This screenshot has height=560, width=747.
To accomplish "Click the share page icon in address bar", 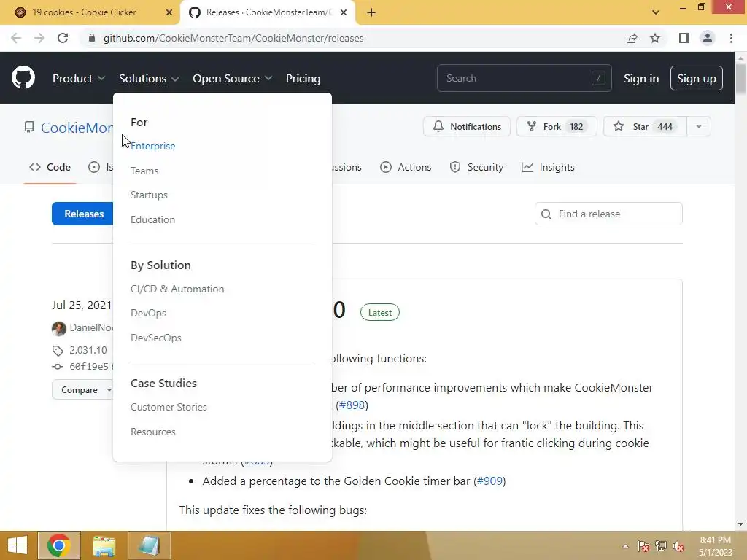I will click(x=632, y=38).
